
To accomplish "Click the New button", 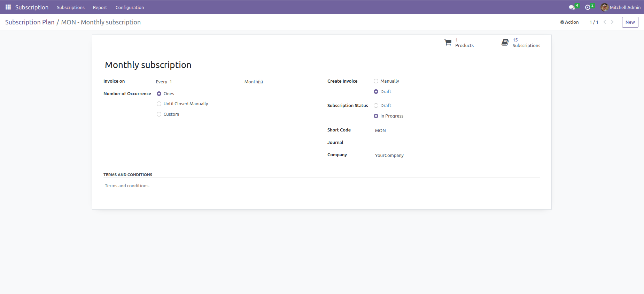I will coord(630,22).
